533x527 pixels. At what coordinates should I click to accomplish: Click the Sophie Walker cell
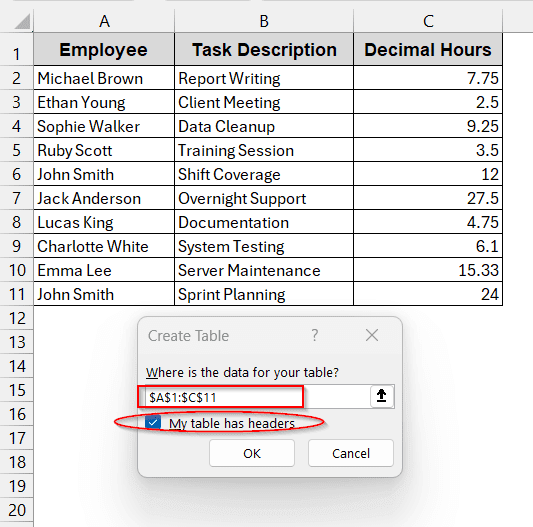pos(104,126)
